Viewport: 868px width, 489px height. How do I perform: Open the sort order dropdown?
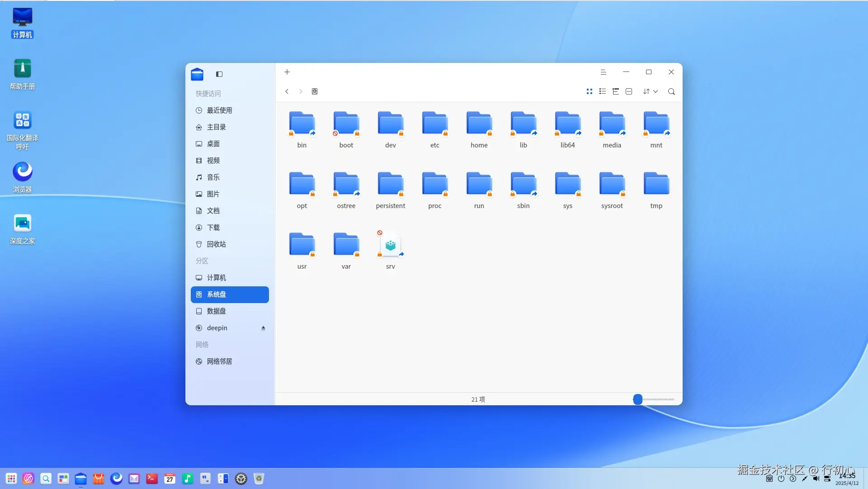pyautogui.click(x=650, y=91)
